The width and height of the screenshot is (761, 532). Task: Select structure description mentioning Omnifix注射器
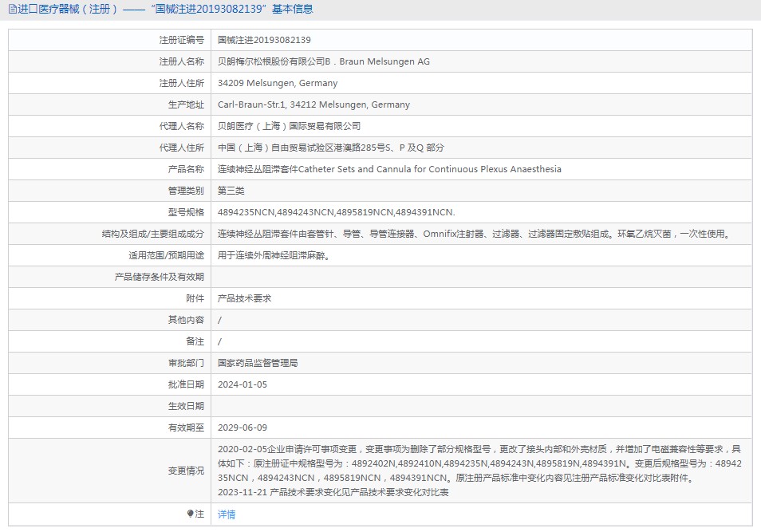(474, 234)
